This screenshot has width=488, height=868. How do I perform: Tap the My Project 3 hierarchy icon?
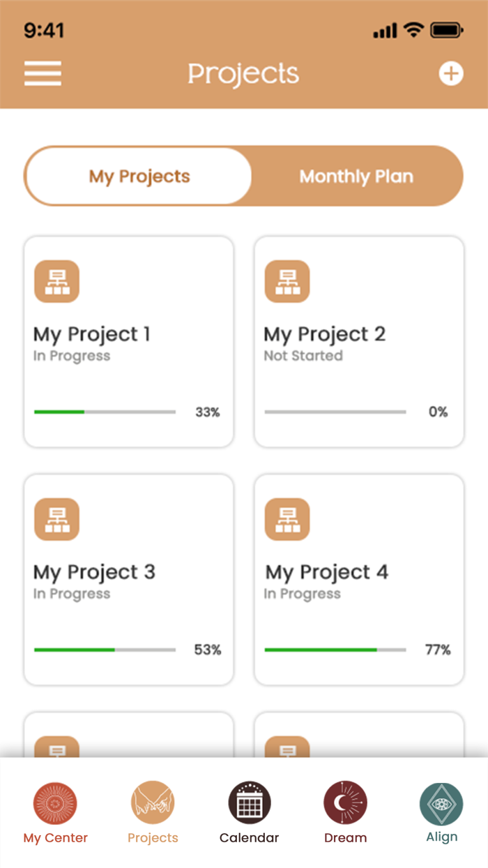click(56, 519)
